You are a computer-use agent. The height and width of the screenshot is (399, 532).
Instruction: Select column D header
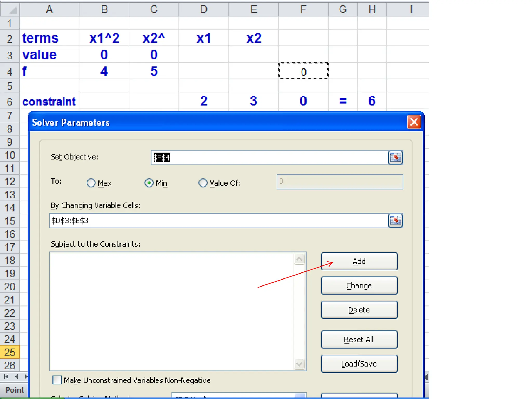[203, 9]
